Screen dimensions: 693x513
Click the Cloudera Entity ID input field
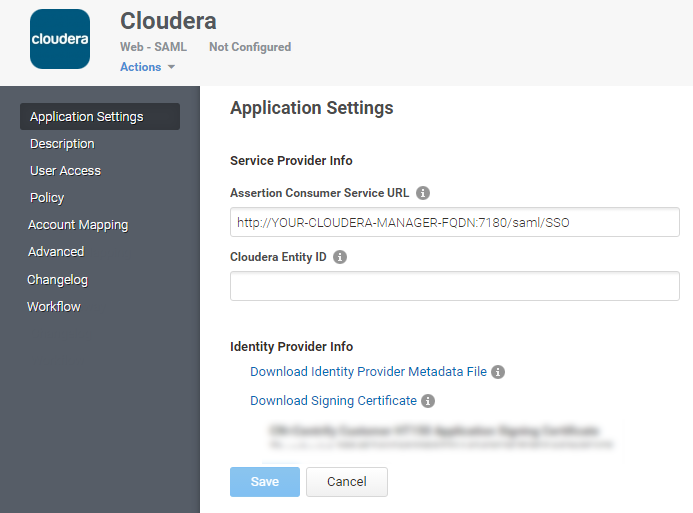pyautogui.click(x=454, y=286)
